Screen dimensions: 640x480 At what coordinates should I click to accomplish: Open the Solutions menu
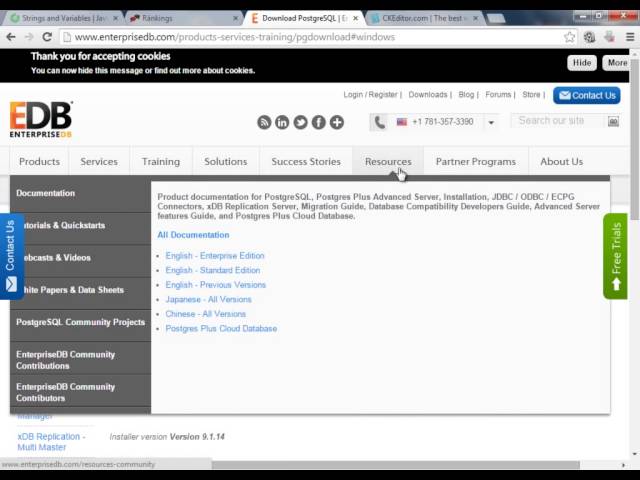[226, 162]
